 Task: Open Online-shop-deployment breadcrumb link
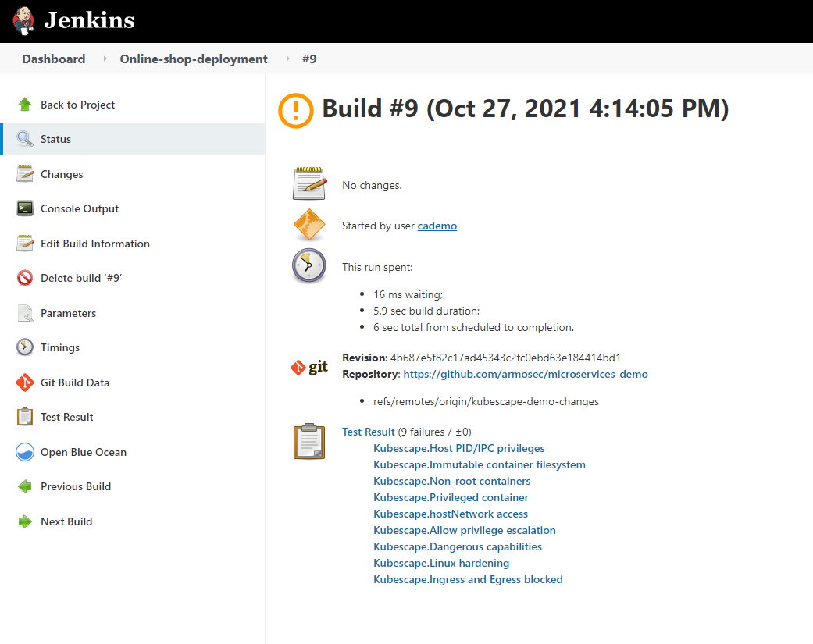[194, 59]
